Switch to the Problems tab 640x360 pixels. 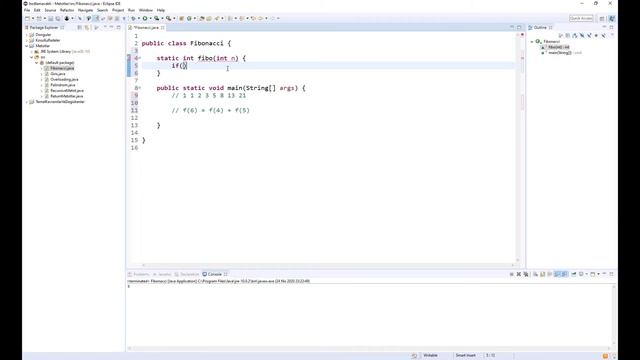(x=139, y=274)
